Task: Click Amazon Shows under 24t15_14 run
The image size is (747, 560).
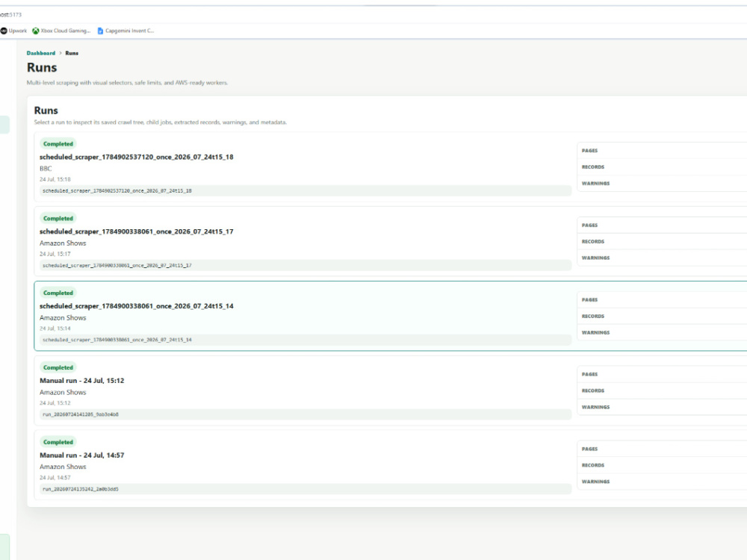Action: (x=63, y=317)
